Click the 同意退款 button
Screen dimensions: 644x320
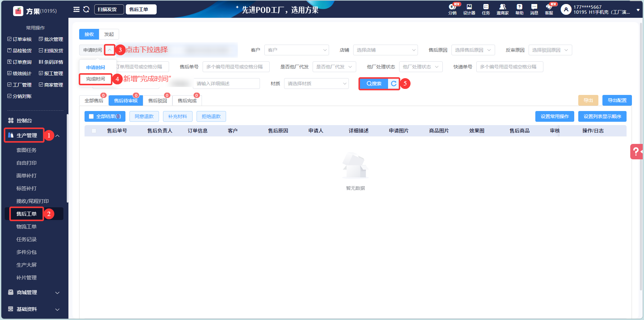coord(144,116)
